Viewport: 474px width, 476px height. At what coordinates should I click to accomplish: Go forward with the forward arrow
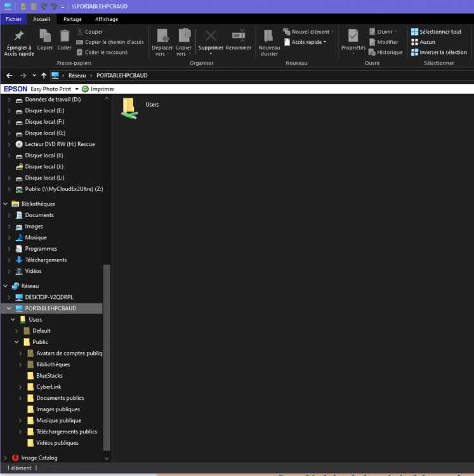pos(23,76)
